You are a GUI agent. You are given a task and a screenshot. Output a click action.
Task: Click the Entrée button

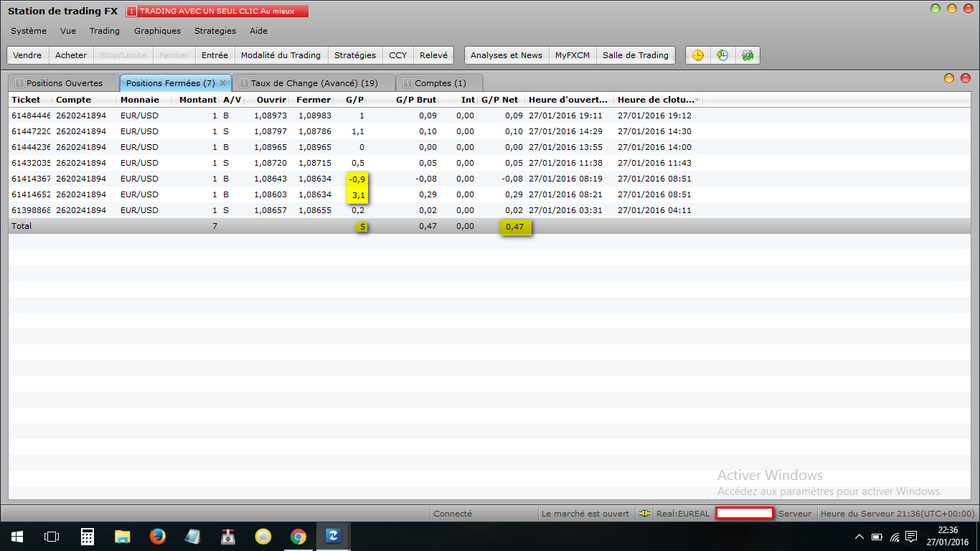[215, 55]
